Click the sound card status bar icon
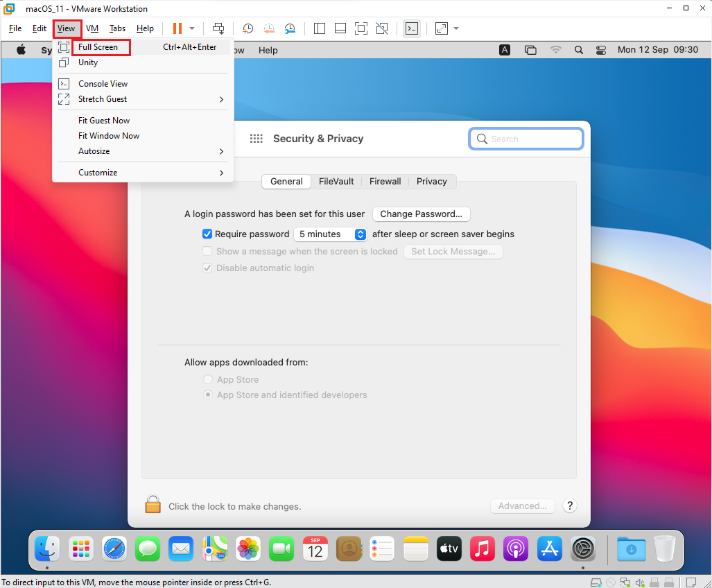The image size is (712, 588). click(x=640, y=582)
